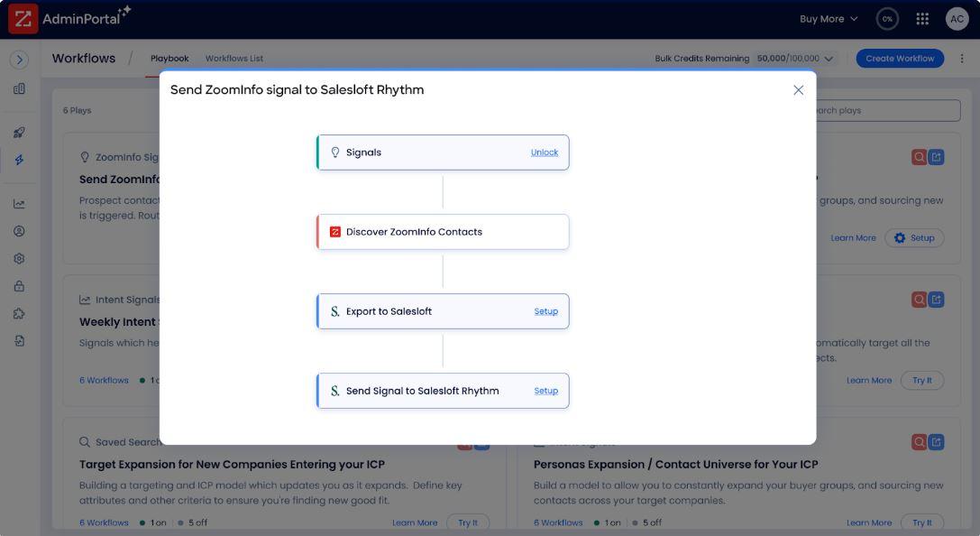Click red search icon in Personas Expansion card

[x=919, y=442]
